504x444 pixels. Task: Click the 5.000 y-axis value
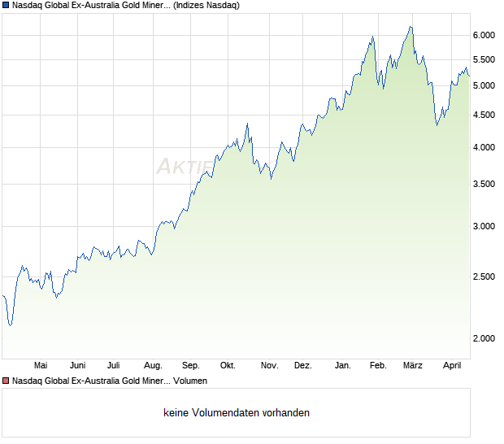coord(484,85)
